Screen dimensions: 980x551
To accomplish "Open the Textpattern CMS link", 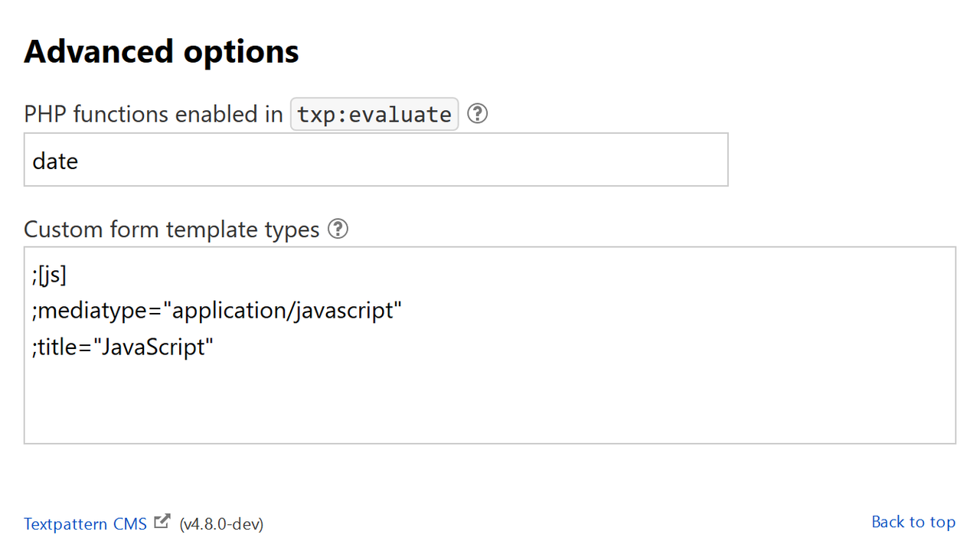I will coord(85,524).
